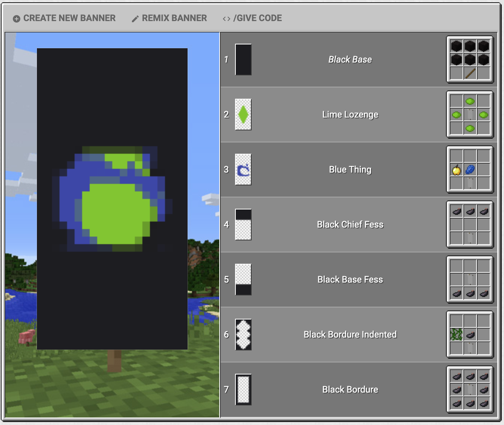Click the golden apple in Blue Thing recipe
Viewport: 504px width, 425px height.
[457, 170]
